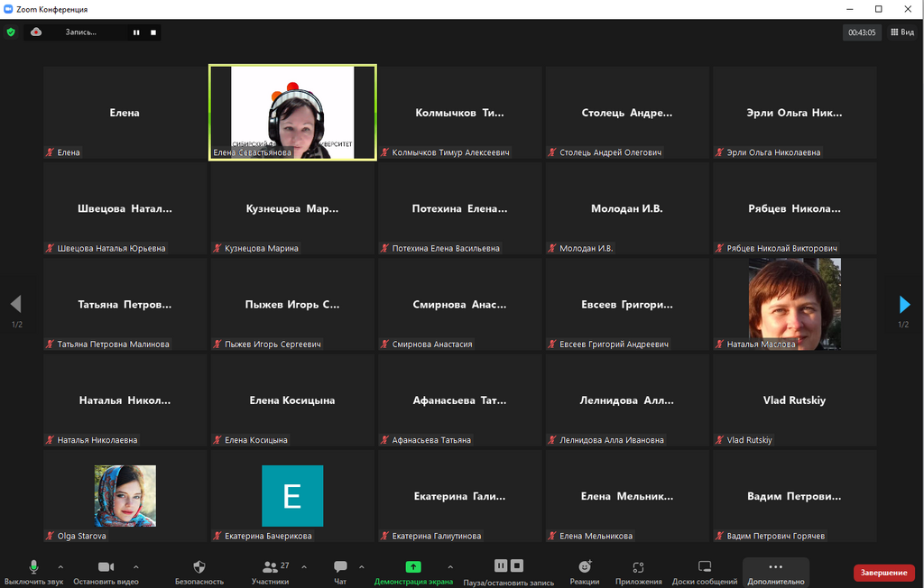Select Елена Севастьянова video tile
This screenshot has width=924, height=588.
click(x=292, y=113)
